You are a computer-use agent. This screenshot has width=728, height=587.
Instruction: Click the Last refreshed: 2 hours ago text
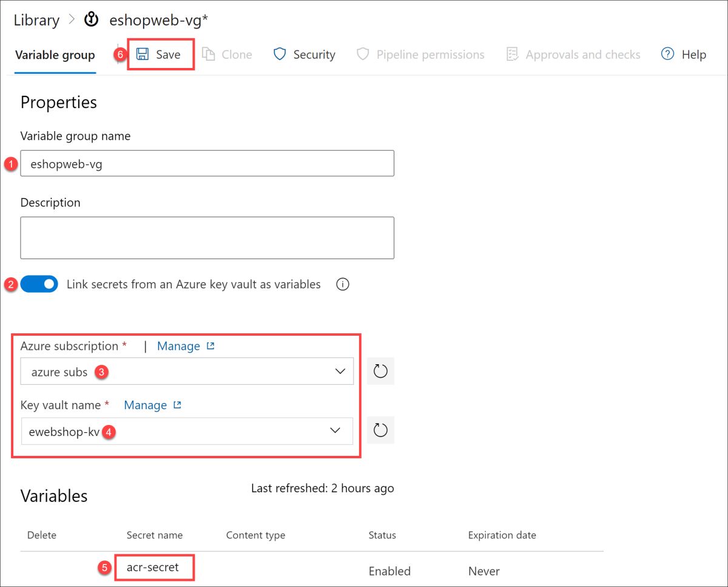coord(323,488)
